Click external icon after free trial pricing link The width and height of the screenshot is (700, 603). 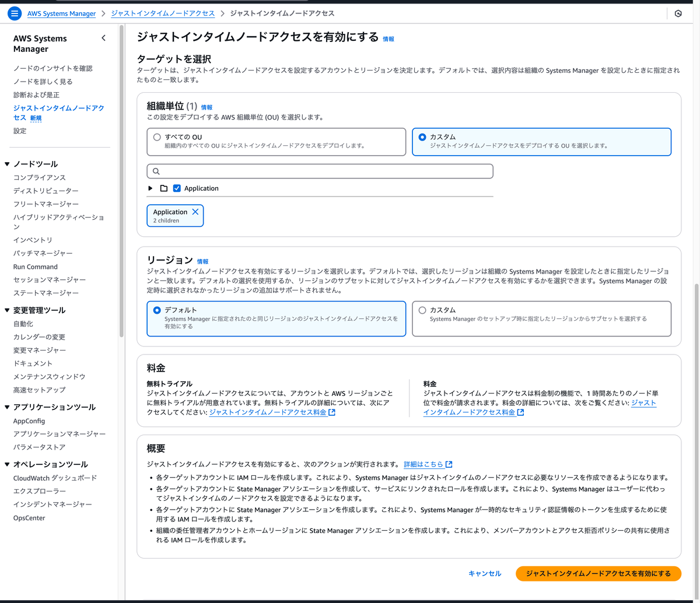[x=332, y=412]
